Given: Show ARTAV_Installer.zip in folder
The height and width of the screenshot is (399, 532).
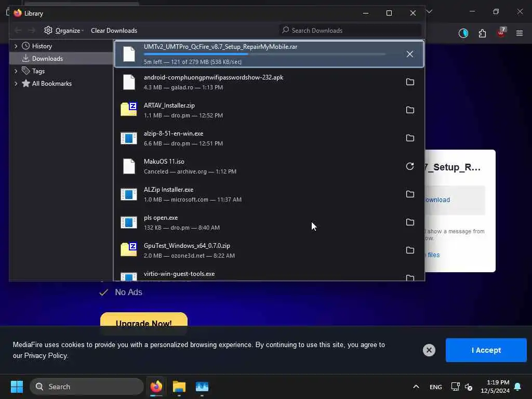Looking at the screenshot, I should [x=410, y=110].
